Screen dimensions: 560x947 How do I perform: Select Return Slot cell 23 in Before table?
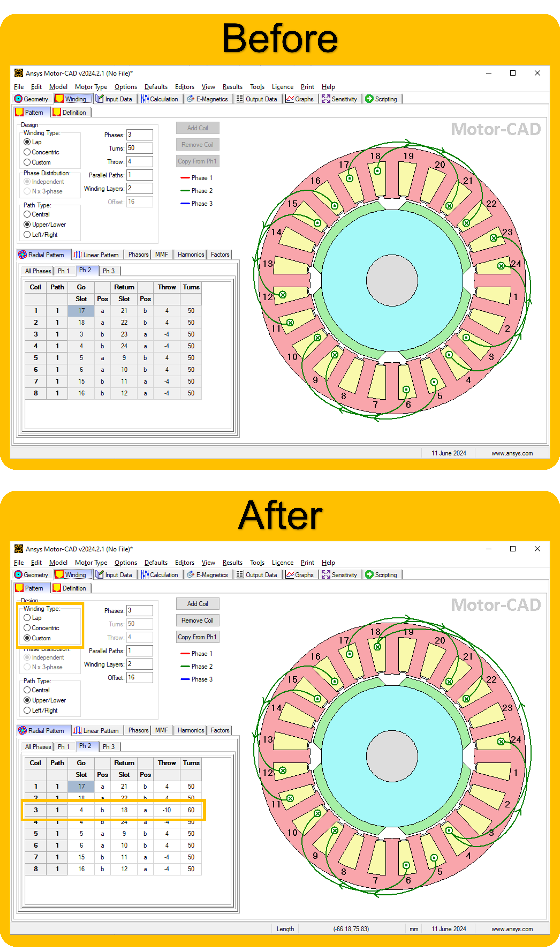point(124,334)
